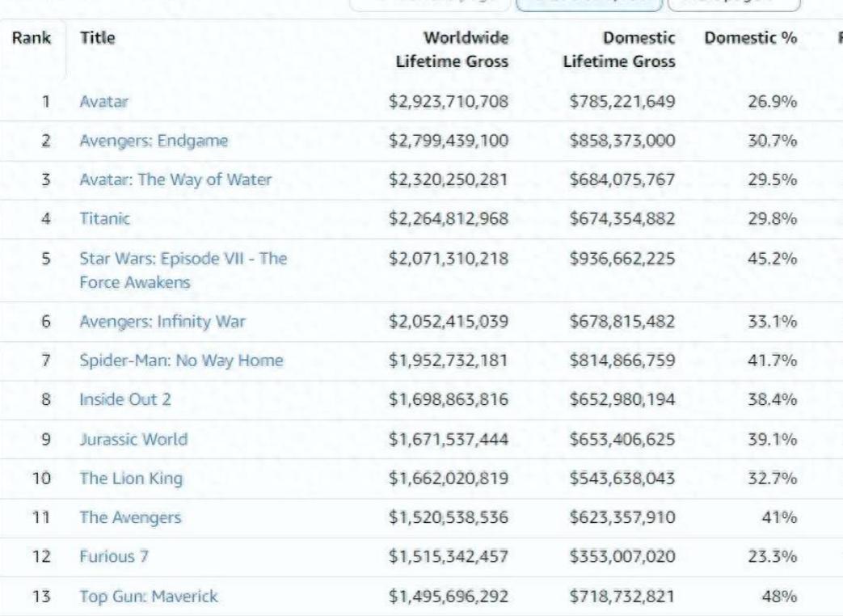Open the Top Gun: Maverick link
This screenshot has height=616, width=843.
pos(148,597)
